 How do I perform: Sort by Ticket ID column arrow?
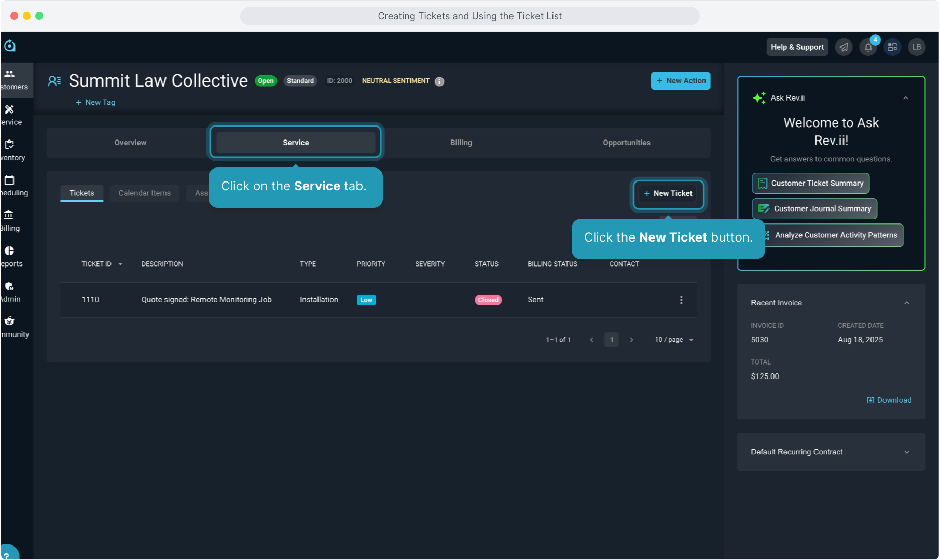(x=120, y=264)
